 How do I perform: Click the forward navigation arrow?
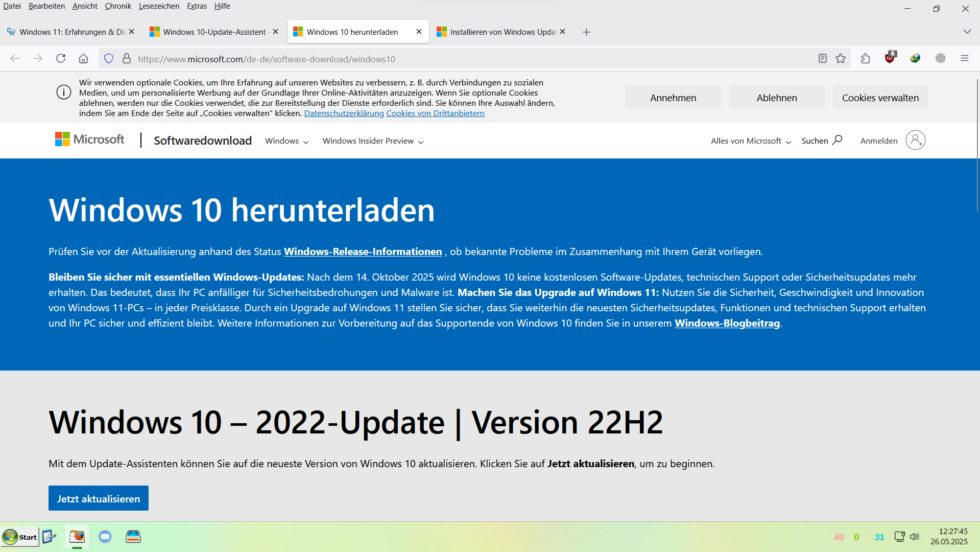tap(38, 59)
